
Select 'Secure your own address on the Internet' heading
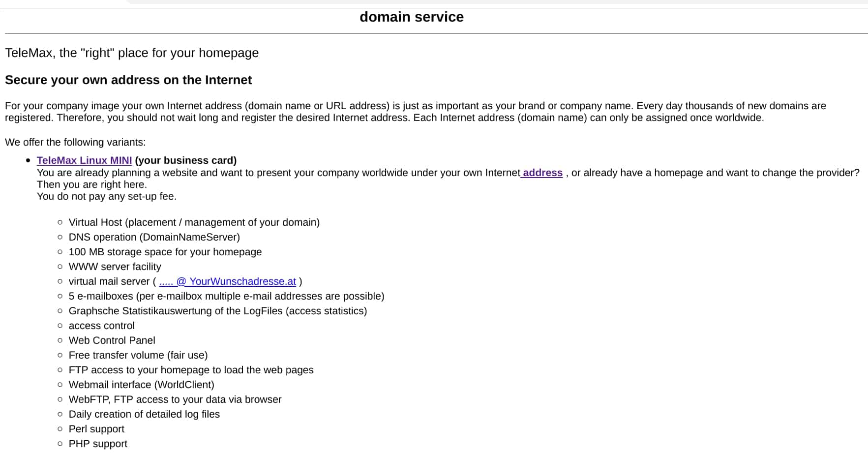tap(128, 80)
